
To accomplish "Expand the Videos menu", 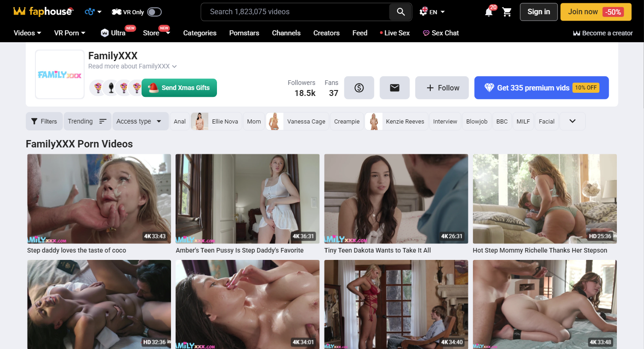I will tap(28, 33).
